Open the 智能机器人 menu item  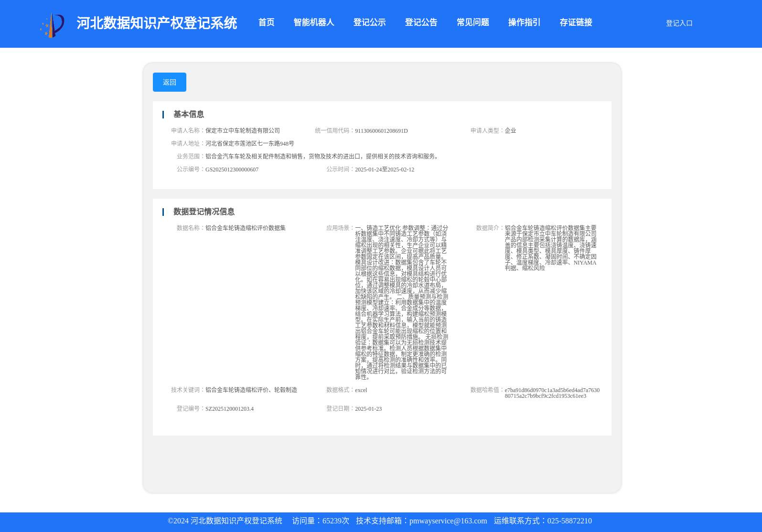(313, 22)
